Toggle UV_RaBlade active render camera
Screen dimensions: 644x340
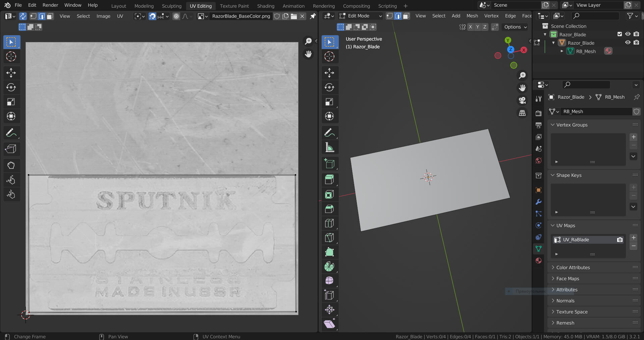tap(620, 240)
